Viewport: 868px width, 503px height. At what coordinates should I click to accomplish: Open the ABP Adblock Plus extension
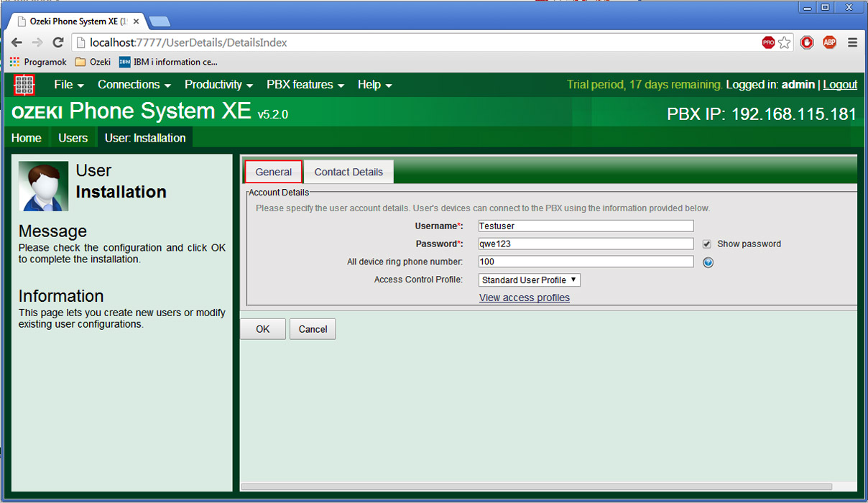pyautogui.click(x=829, y=42)
